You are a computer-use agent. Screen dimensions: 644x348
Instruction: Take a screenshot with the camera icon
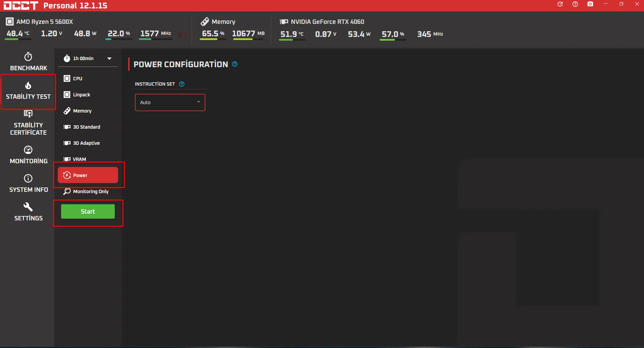click(x=590, y=4)
